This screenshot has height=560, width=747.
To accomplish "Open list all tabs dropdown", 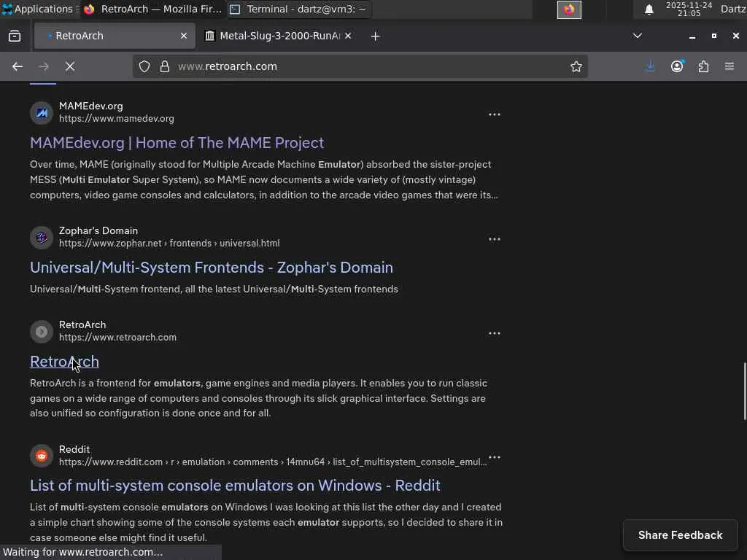I will [x=637, y=36].
